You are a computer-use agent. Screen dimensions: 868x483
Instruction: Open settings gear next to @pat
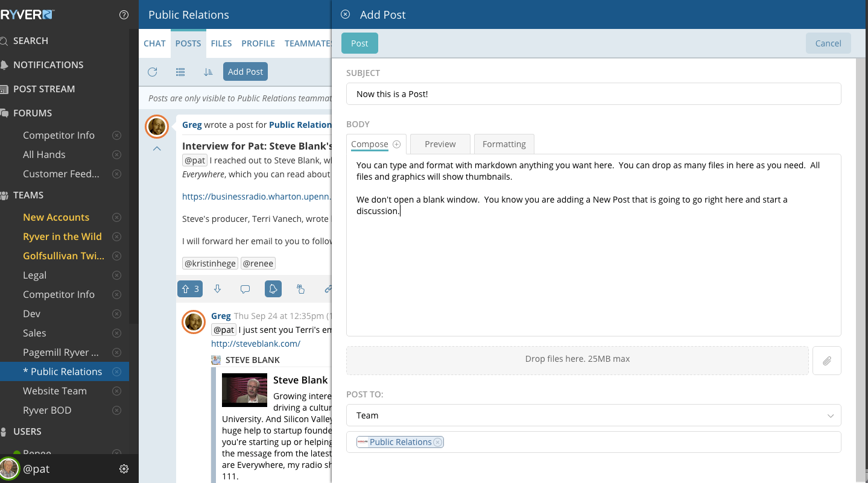click(x=124, y=469)
